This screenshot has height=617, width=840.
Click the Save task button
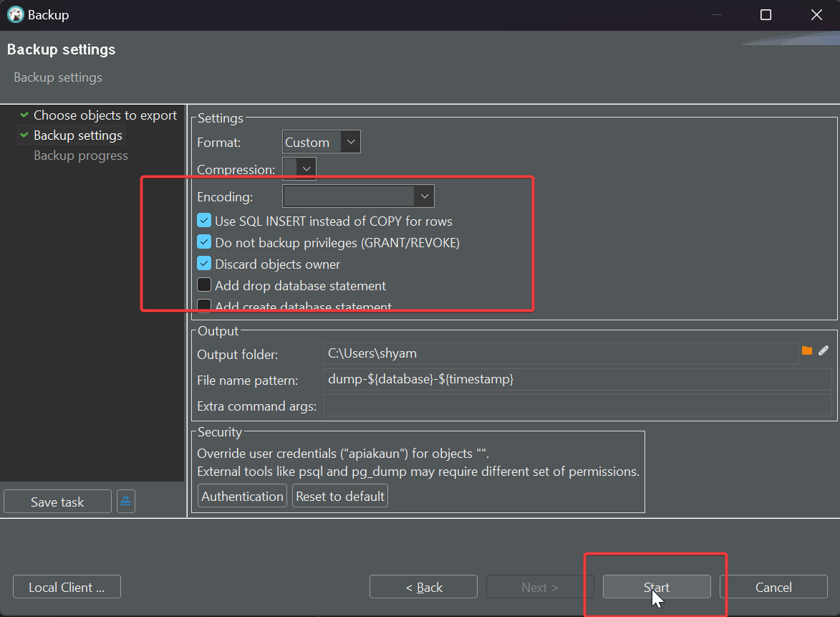pos(57,502)
